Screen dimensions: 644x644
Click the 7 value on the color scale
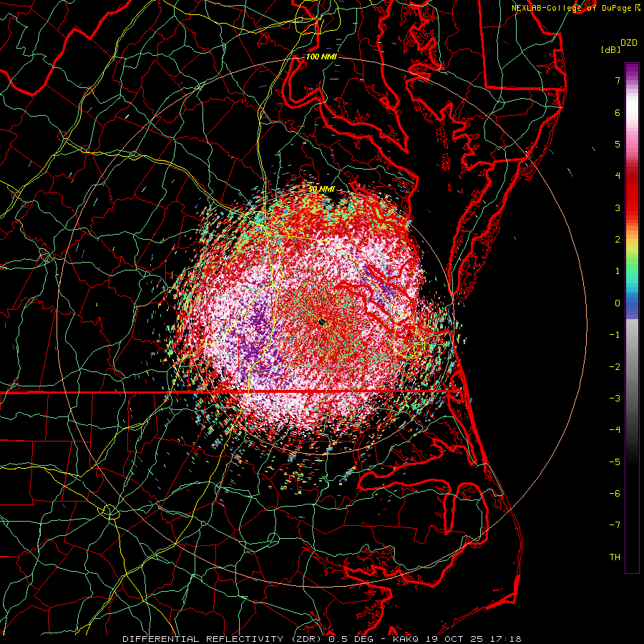coord(618,80)
